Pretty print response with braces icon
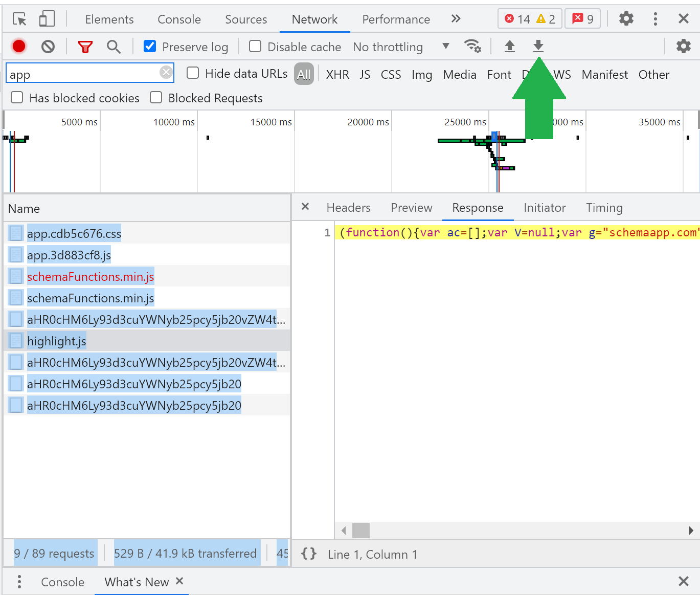The width and height of the screenshot is (700, 595). [x=309, y=554]
